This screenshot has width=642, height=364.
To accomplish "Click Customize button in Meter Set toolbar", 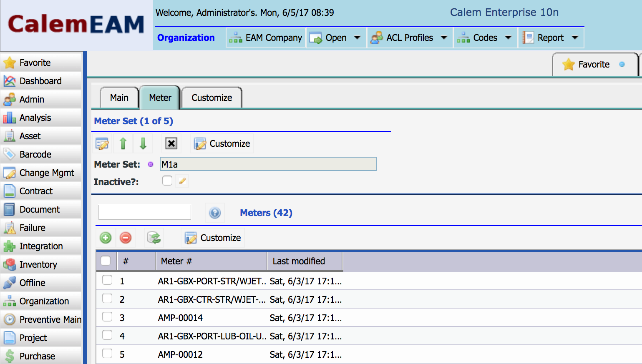I will 222,143.
